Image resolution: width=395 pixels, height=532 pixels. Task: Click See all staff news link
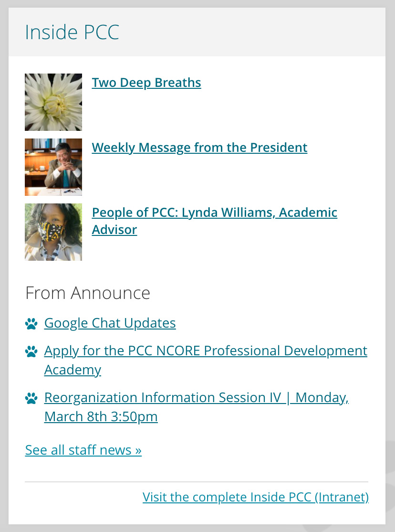tap(83, 450)
